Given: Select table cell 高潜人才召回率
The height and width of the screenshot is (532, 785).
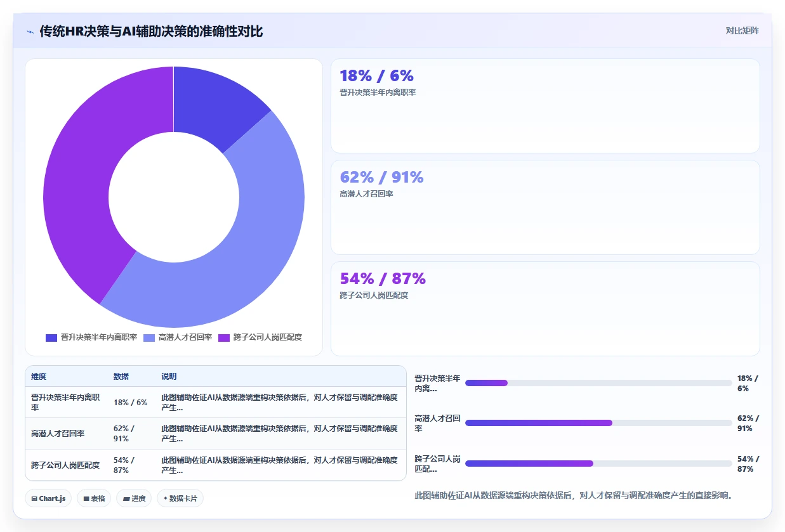Looking at the screenshot, I should click(66, 434).
